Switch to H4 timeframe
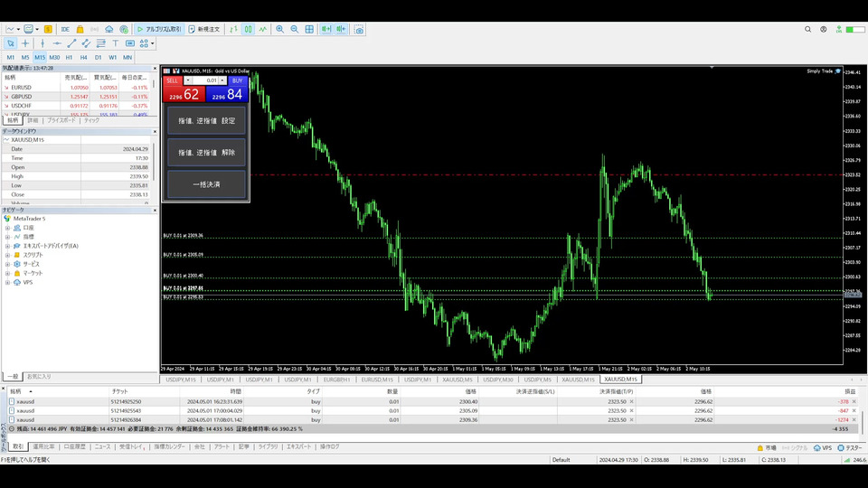Screen dimensions: 868x488 pos(83,57)
